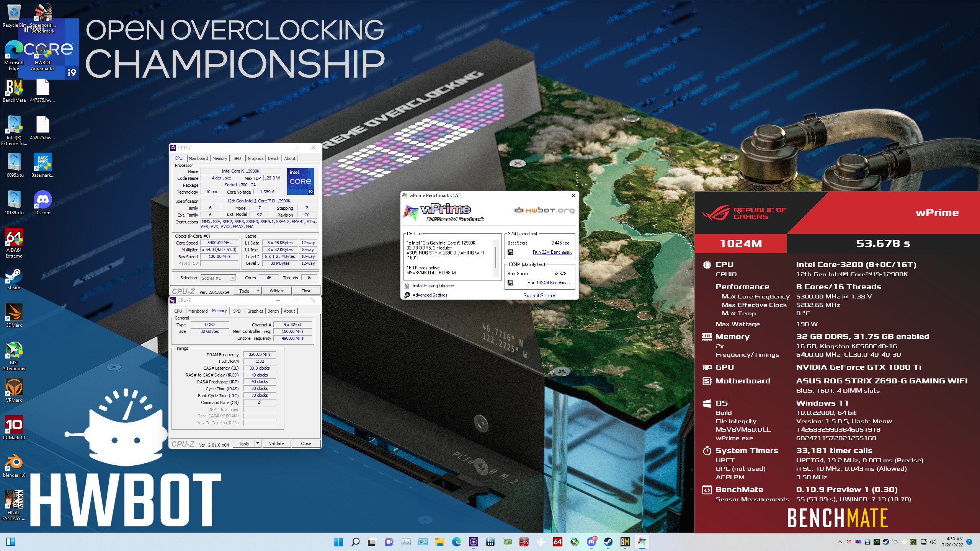Click the Widgets button at taskbar left
The image size is (980, 551).
click(x=11, y=542)
